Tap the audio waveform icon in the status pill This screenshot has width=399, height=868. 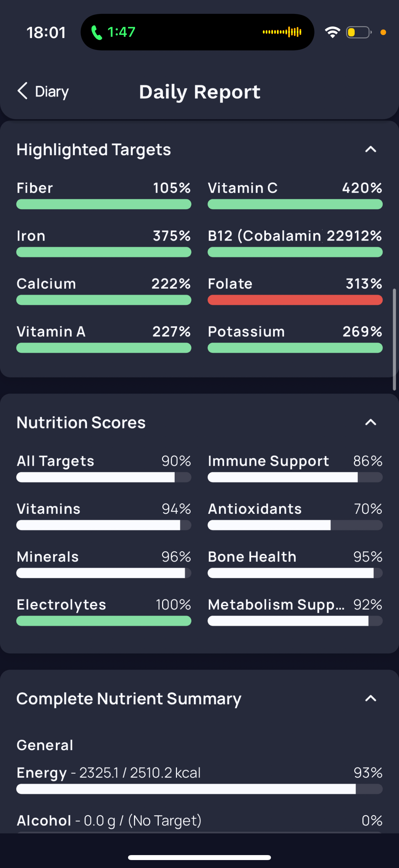coord(282,32)
